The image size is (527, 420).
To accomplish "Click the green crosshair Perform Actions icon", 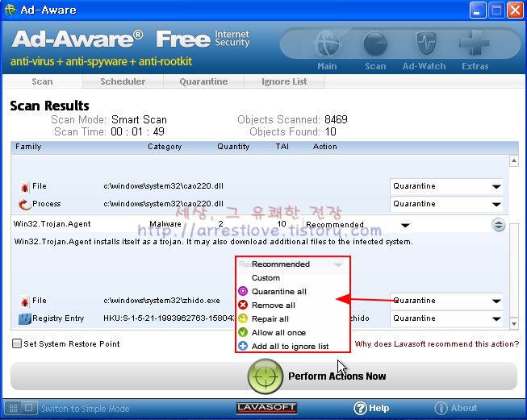I will point(266,376).
